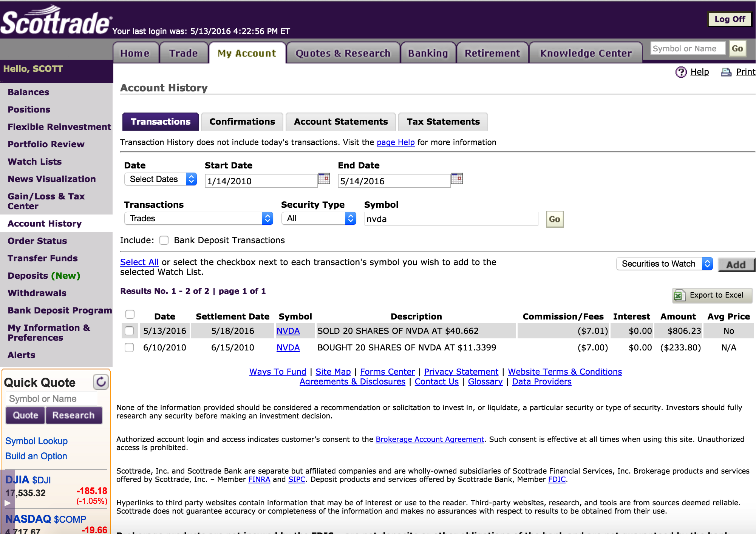This screenshot has width=756, height=534.
Task: Expand the Transactions type dropdown
Action: [x=199, y=219]
